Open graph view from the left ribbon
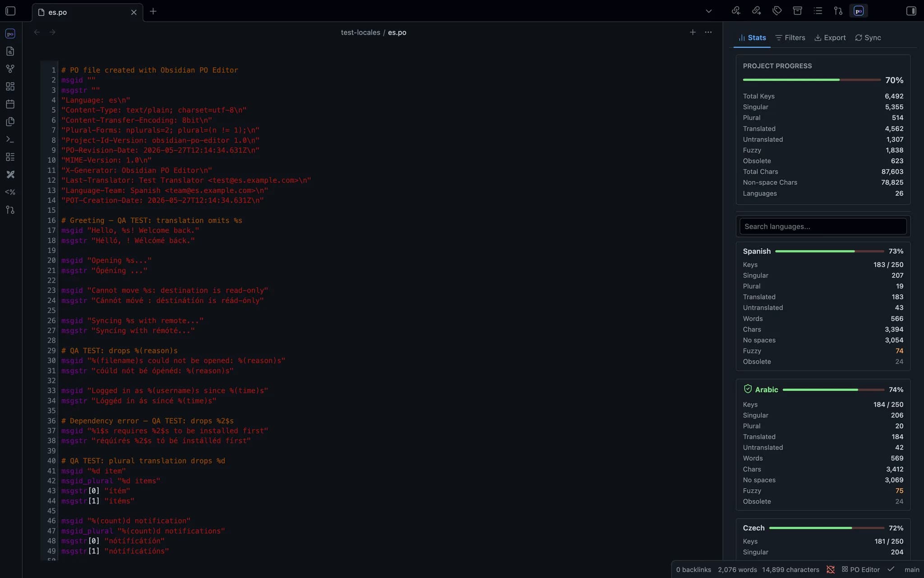This screenshot has width=924, height=578. point(10,69)
